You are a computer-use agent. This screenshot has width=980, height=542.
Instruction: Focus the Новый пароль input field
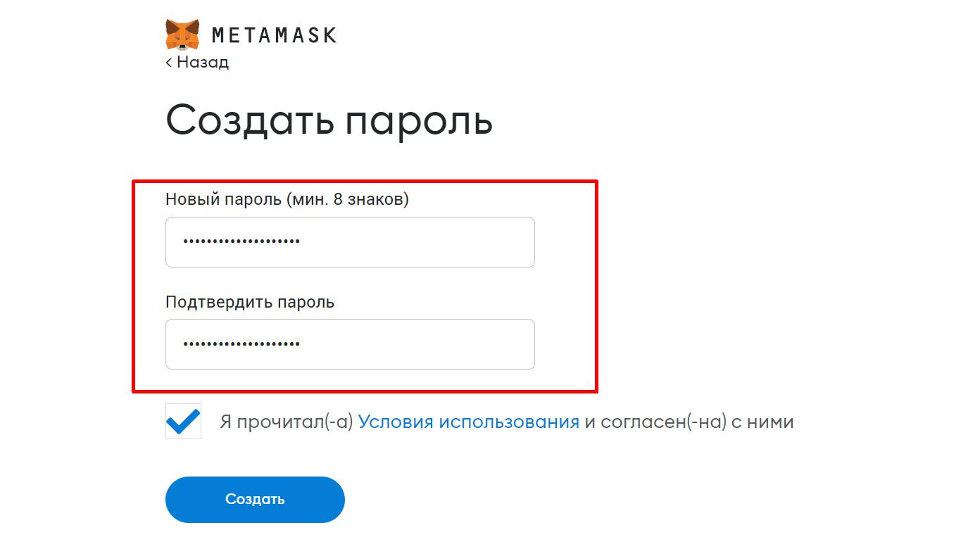point(350,241)
